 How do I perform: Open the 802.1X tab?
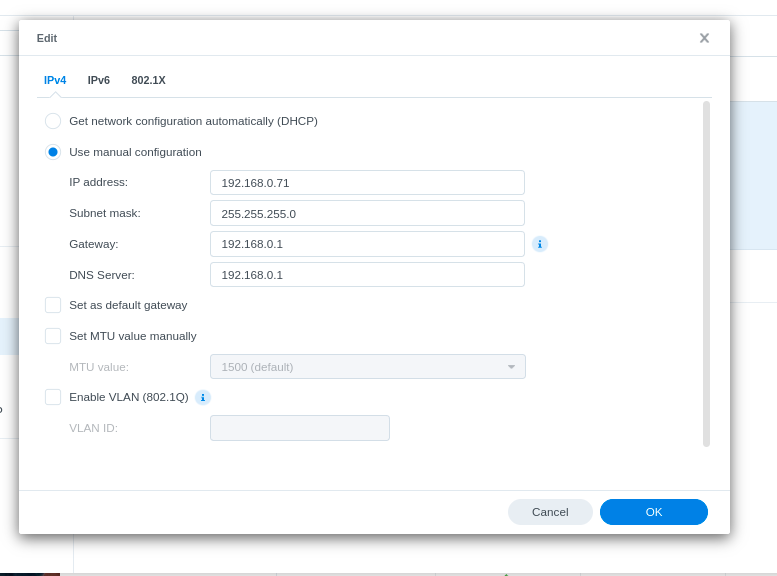(x=148, y=80)
